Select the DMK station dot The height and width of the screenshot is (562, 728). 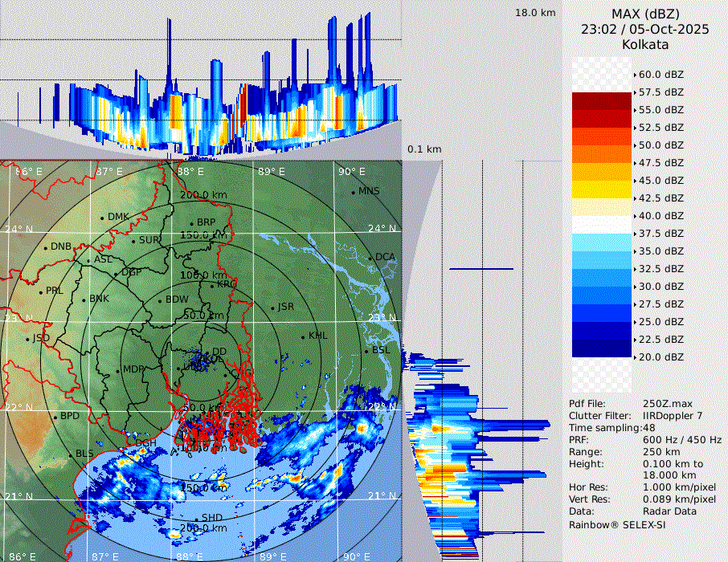103,218
